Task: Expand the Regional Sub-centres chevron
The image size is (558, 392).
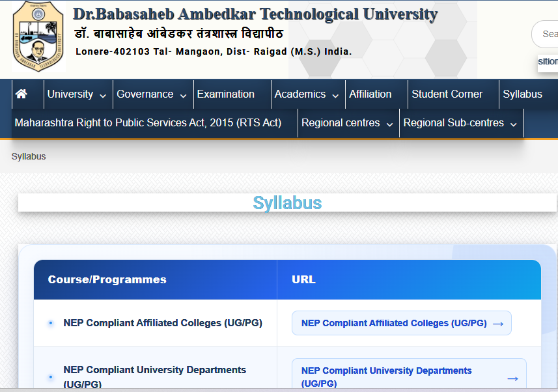Action: (x=514, y=124)
